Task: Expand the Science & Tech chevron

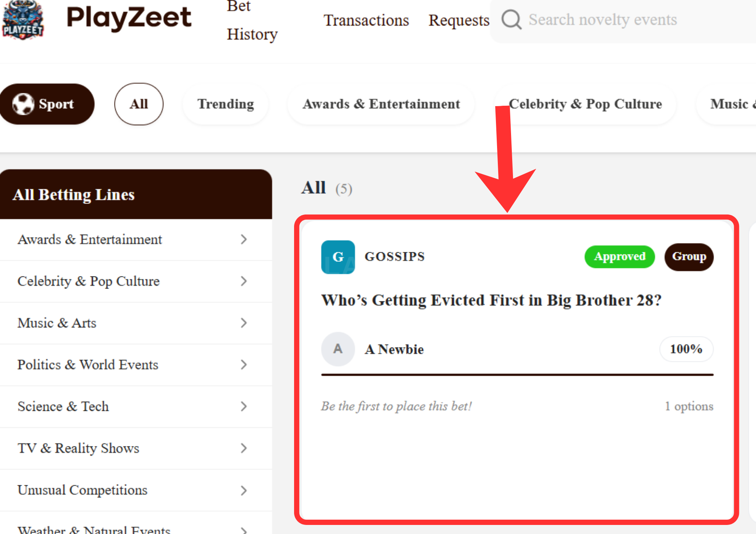Action: pos(244,406)
